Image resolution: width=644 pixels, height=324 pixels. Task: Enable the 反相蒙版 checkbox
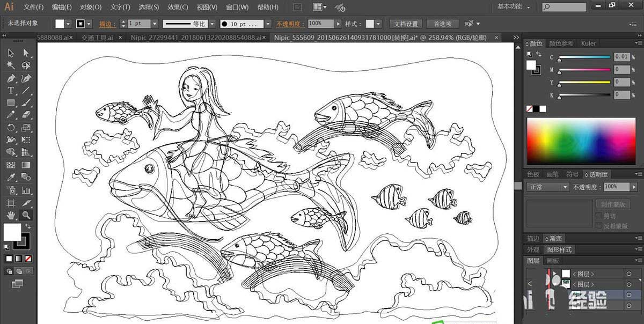[x=599, y=226]
